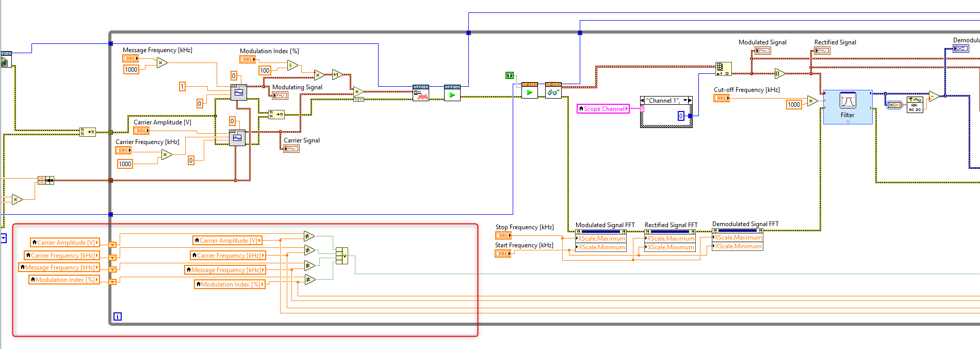Select the compound OR node after the comparisons
Viewport: 980px width, 349px height.
[341, 256]
